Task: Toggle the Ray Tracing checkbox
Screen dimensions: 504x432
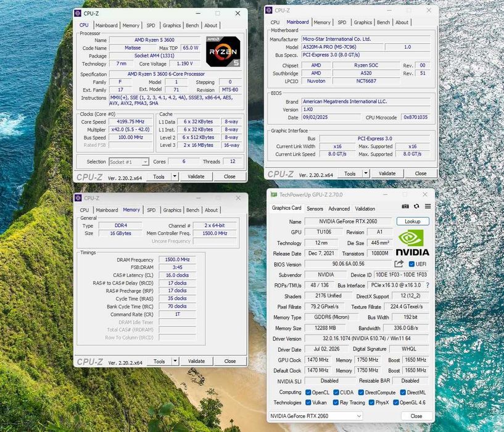Action: click(336, 402)
